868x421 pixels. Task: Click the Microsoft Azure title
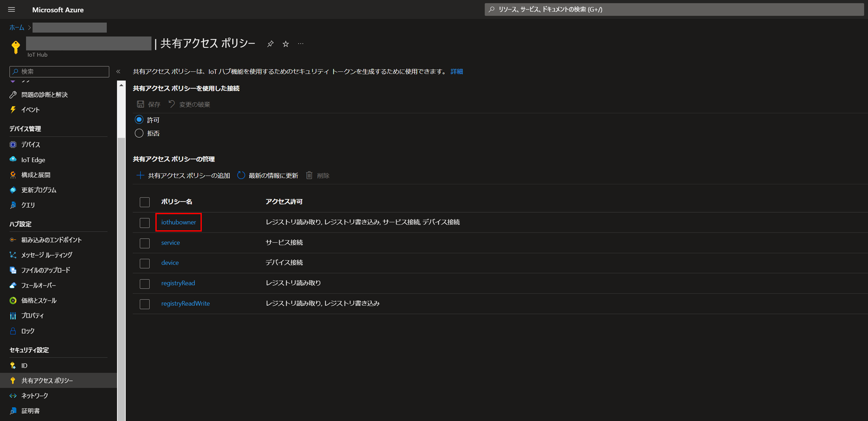pos(58,10)
